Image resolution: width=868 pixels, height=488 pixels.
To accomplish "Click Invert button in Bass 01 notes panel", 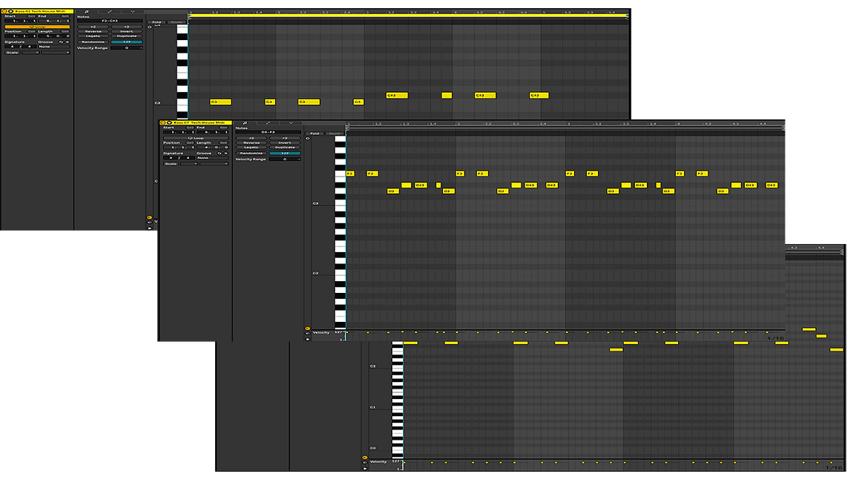I will 127,32.
